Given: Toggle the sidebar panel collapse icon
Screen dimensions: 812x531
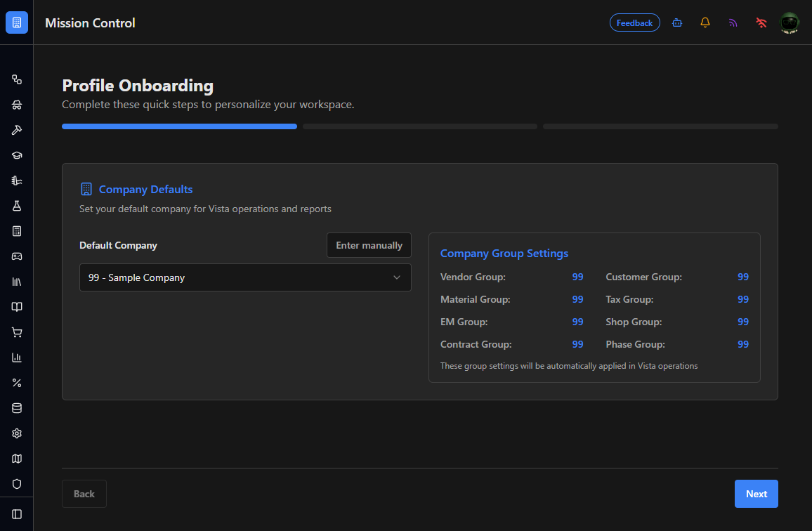Looking at the screenshot, I should pos(17,514).
